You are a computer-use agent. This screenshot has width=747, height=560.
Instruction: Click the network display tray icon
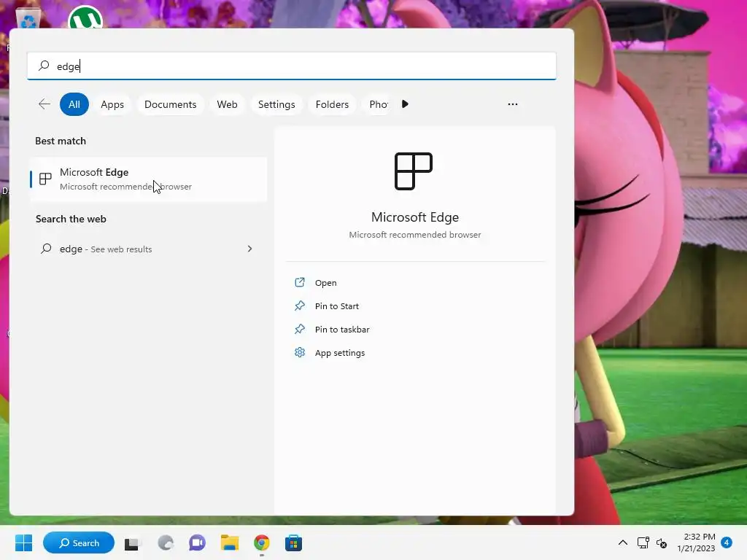pyautogui.click(x=643, y=542)
